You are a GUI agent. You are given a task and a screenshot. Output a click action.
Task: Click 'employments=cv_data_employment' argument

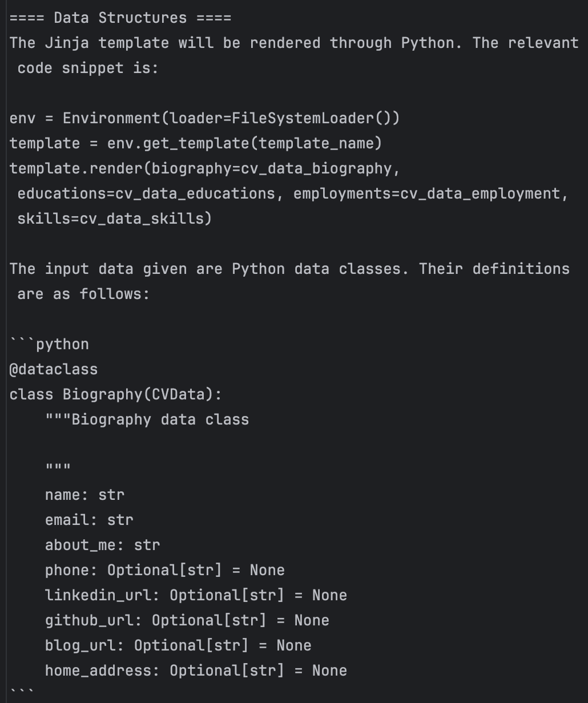tap(427, 193)
